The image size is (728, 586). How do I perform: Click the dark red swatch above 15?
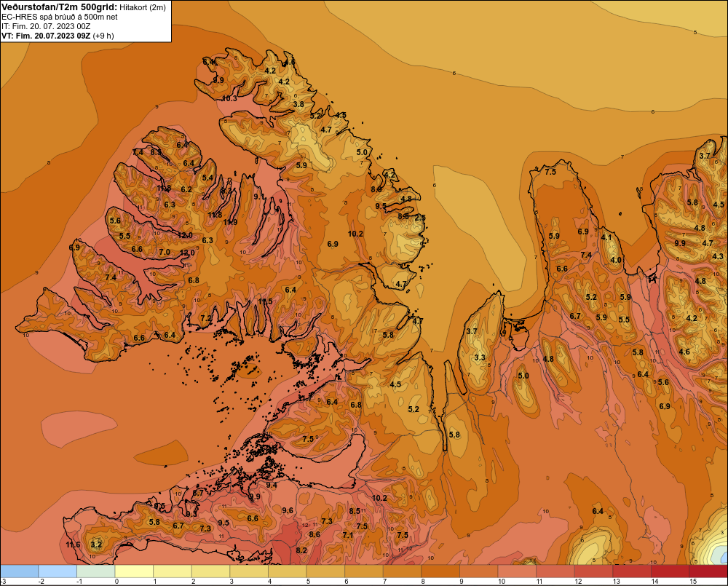coord(709,571)
